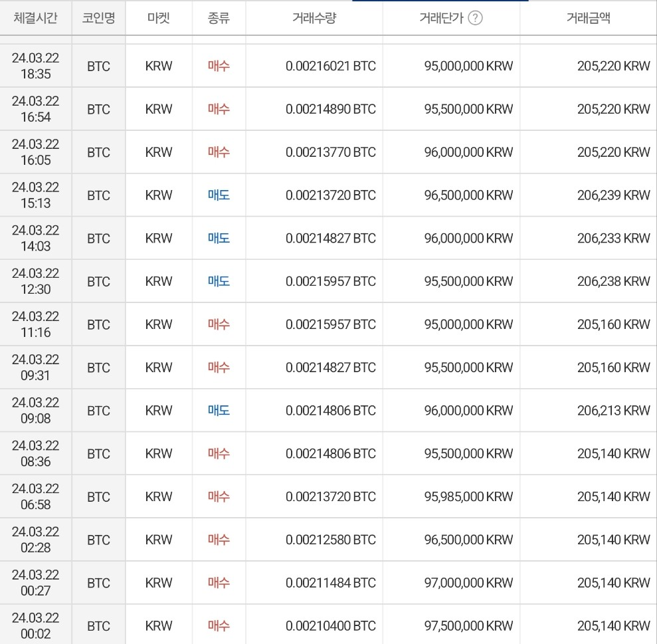657x644 pixels.
Task: Click amount 206,239 KRW
Action: tap(614, 195)
